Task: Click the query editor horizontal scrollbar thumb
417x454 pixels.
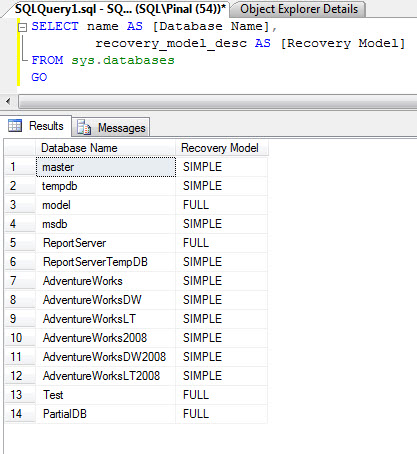Action: [x=217, y=102]
